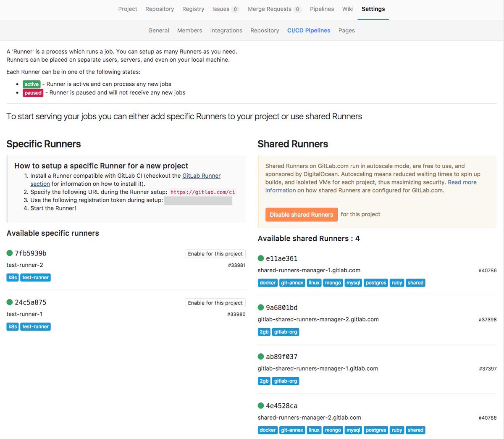Viewport: 504px width, 439px height.
Task: Open the Merge Requests tab
Action: click(x=275, y=9)
